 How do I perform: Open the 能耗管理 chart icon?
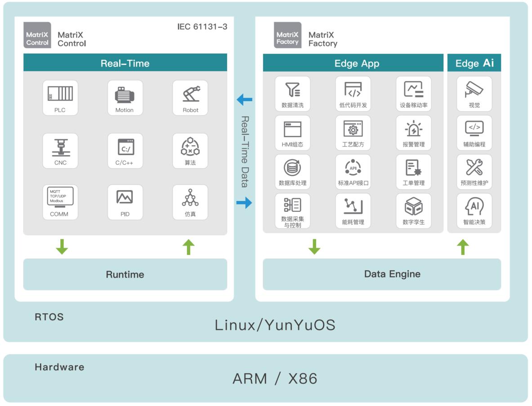tap(353, 210)
